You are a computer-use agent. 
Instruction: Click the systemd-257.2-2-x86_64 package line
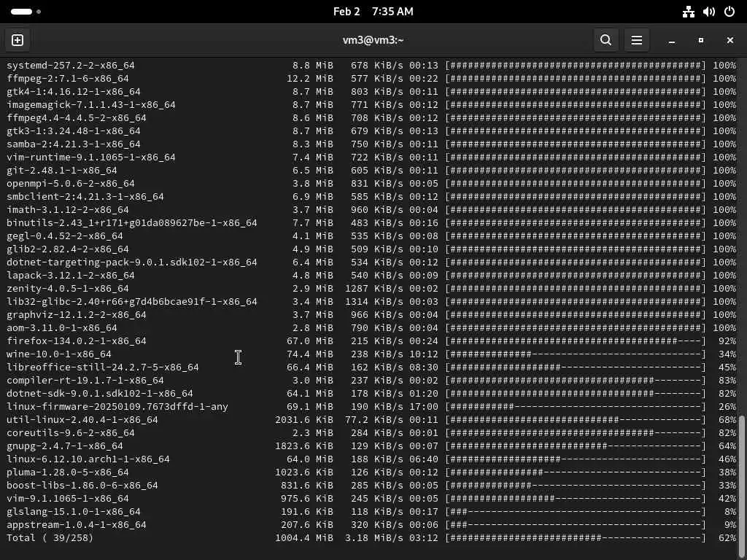(x=371, y=65)
